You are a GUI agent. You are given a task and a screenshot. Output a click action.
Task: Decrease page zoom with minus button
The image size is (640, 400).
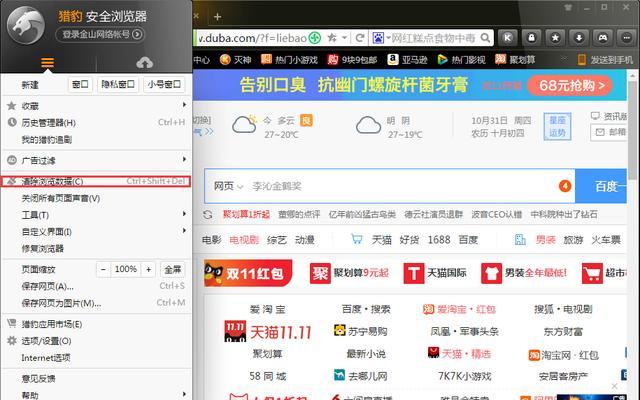pyautogui.click(x=103, y=269)
